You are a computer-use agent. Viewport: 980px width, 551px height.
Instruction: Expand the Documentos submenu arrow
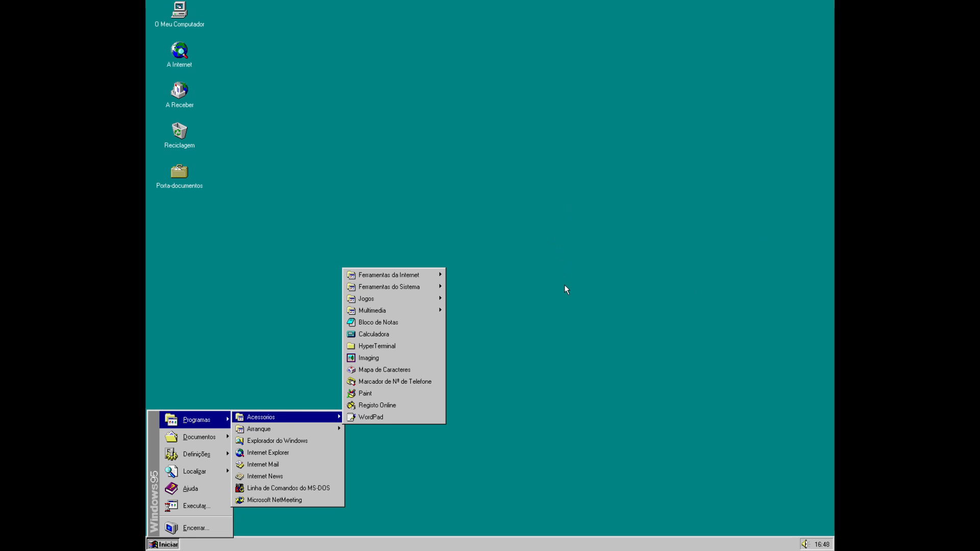click(228, 437)
